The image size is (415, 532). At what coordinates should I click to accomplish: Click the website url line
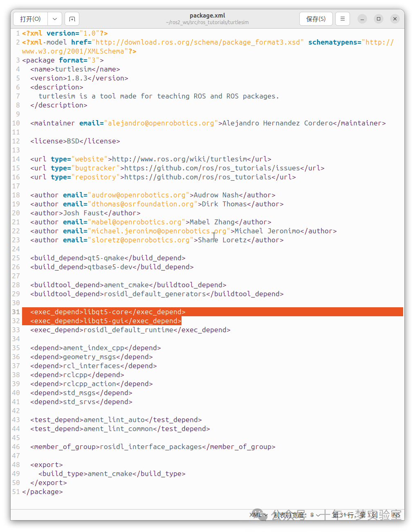151,159
